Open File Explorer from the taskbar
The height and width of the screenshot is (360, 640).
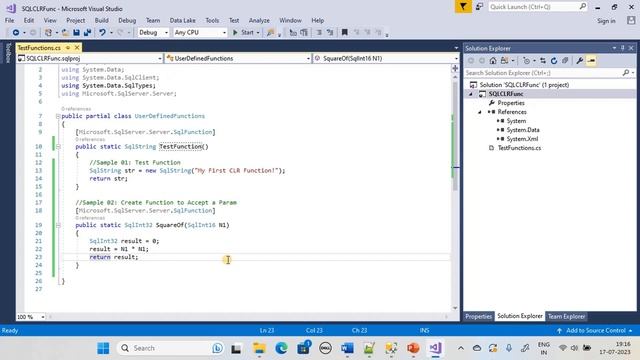pyautogui.click(x=259, y=348)
